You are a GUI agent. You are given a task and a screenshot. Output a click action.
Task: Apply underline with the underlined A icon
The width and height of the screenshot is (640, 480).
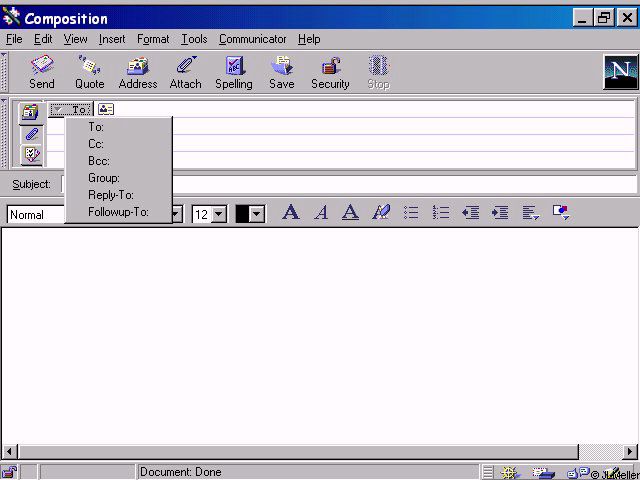350,212
